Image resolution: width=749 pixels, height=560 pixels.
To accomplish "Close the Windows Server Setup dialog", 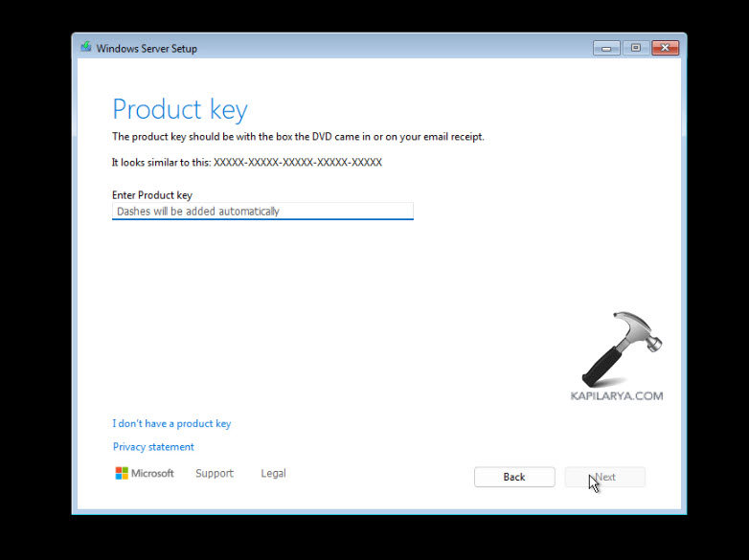I will point(665,48).
